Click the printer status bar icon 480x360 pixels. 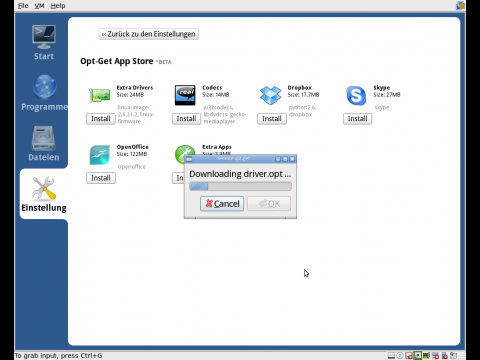435,356
